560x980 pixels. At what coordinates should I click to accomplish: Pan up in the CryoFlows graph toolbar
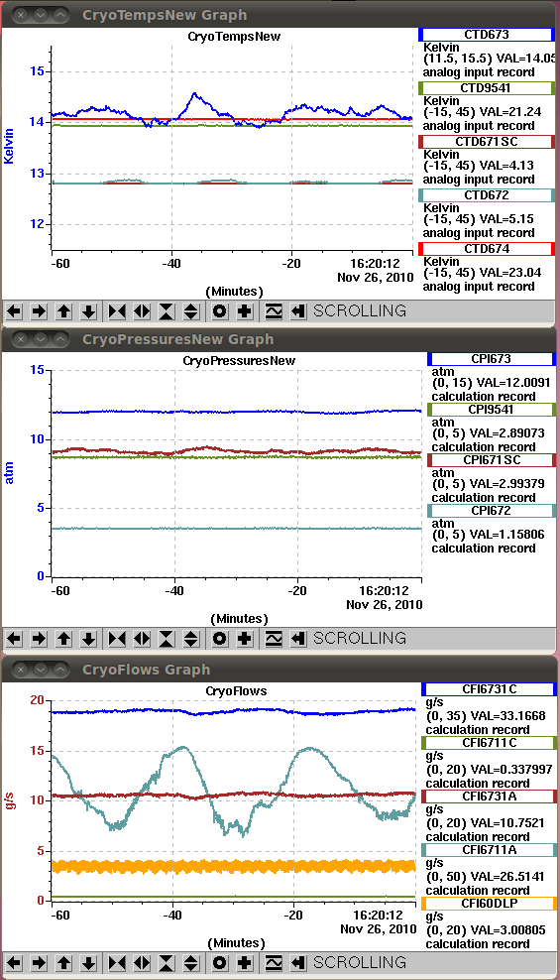click(63, 962)
